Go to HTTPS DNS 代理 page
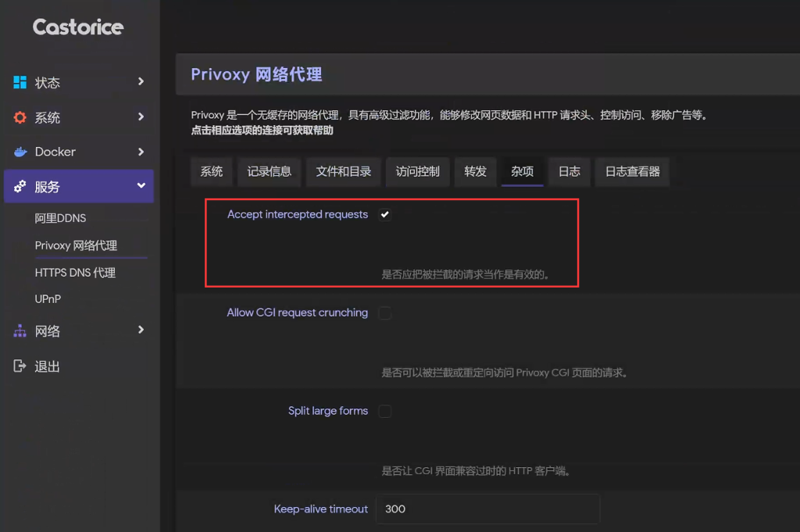Viewport: 800px width, 532px height. point(75,273)
